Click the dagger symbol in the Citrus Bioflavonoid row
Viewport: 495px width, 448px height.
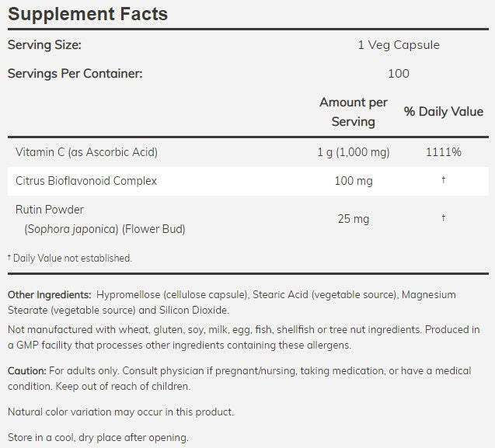(443, 181)
